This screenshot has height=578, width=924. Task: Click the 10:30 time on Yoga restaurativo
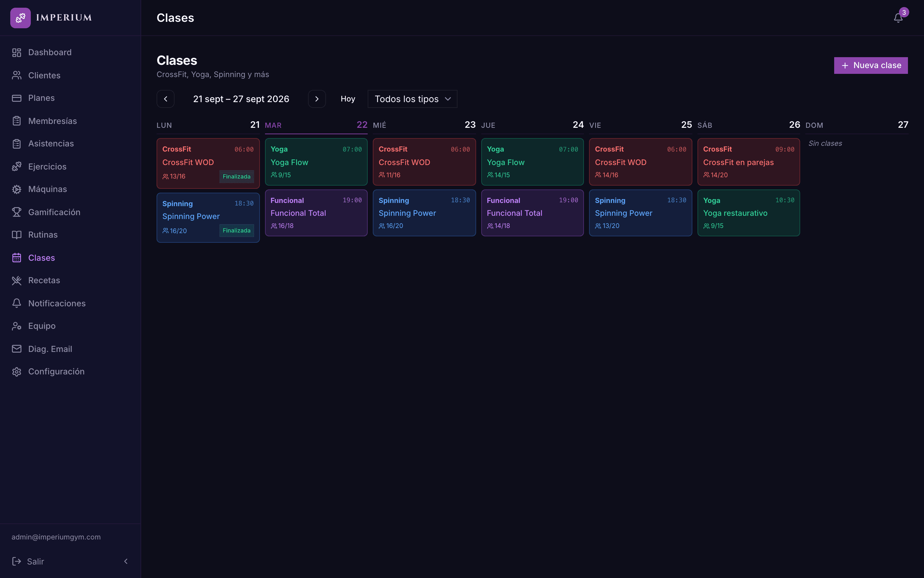[x=785, y=200]
